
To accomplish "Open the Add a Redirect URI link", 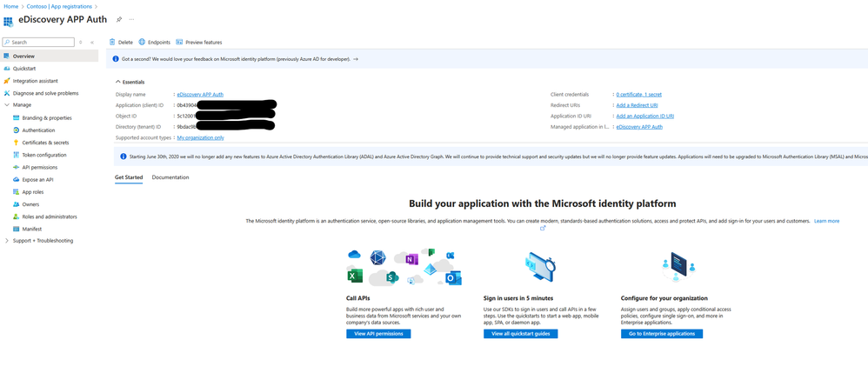I will (637, 105).
